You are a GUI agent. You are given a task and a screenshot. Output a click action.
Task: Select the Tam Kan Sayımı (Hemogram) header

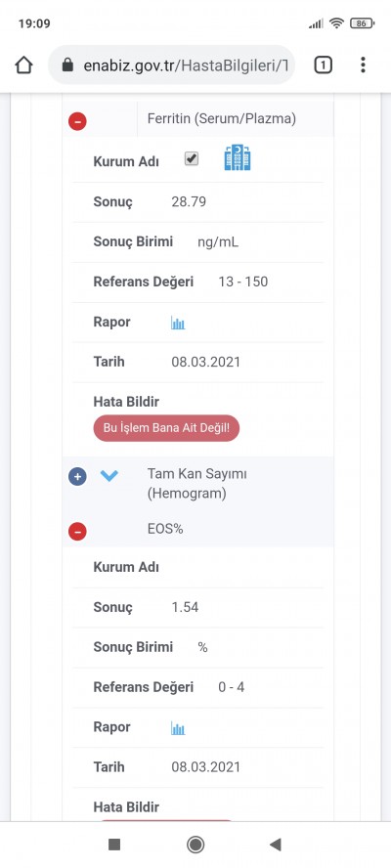pos(197,483)
